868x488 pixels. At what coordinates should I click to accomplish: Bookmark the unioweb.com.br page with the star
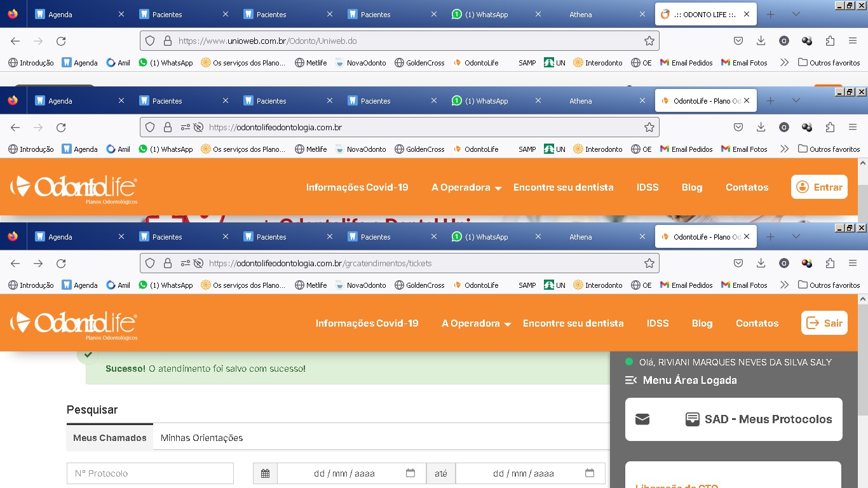[649, 41]
